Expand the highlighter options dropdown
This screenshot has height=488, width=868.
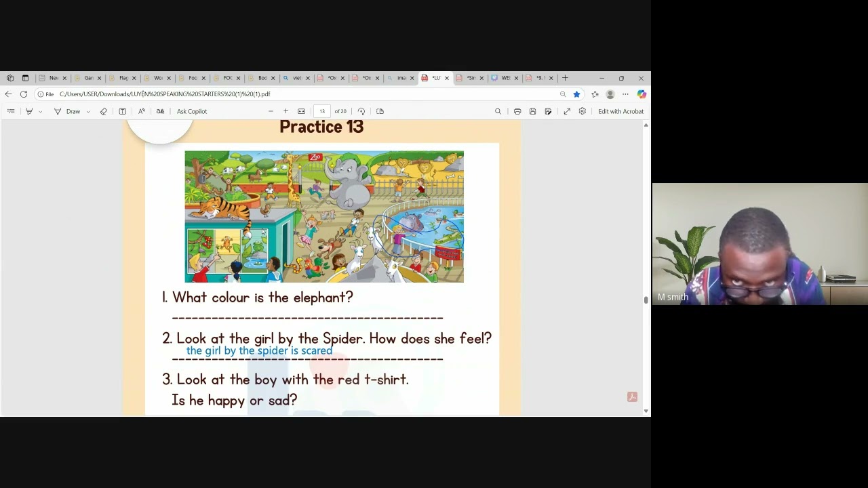(x=41, y=111)
